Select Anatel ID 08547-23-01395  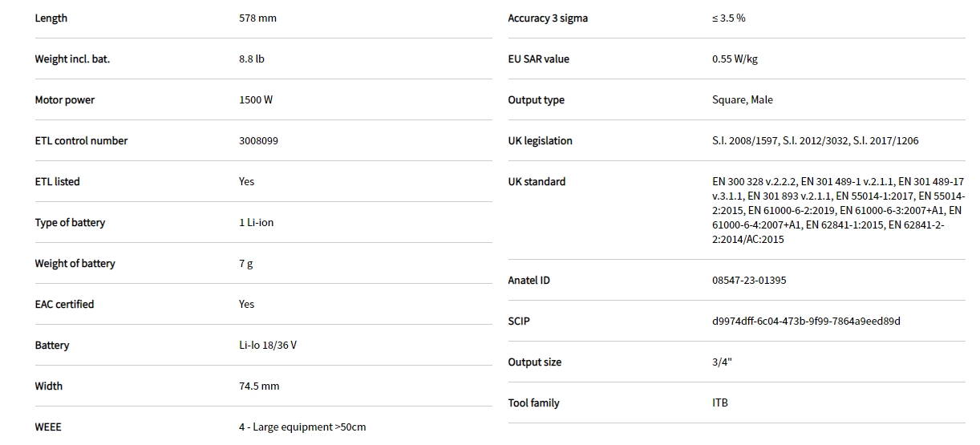(749, 280)
